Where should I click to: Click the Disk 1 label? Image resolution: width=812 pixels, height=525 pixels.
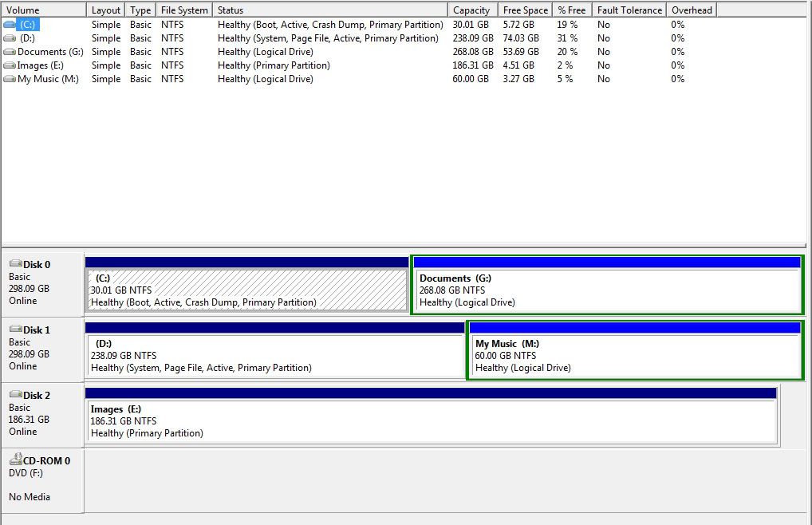tap(36, 330)
